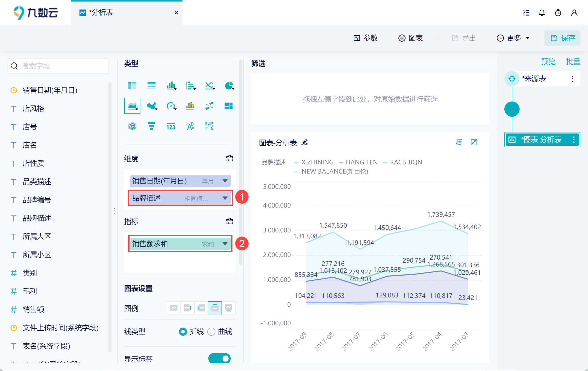Select the 销售额 field in list
This screenshot has width=588, height=371.
click(x=33, y=309)
